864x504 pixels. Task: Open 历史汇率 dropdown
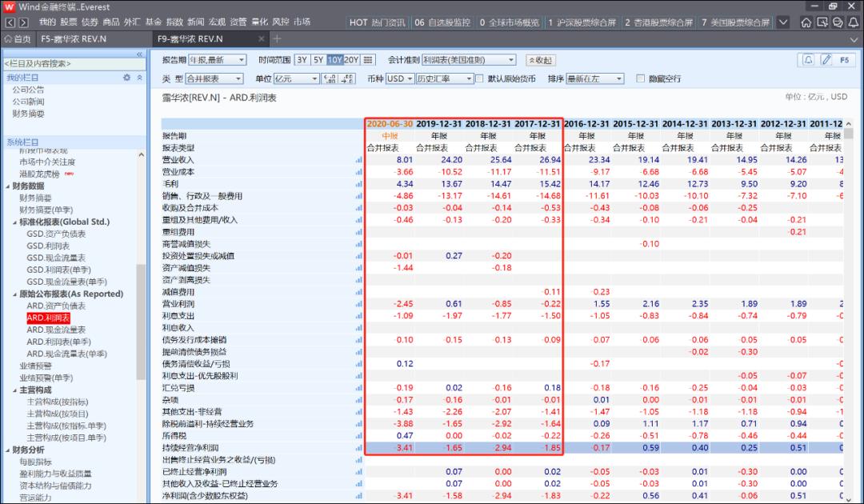[x=444, y=78]
